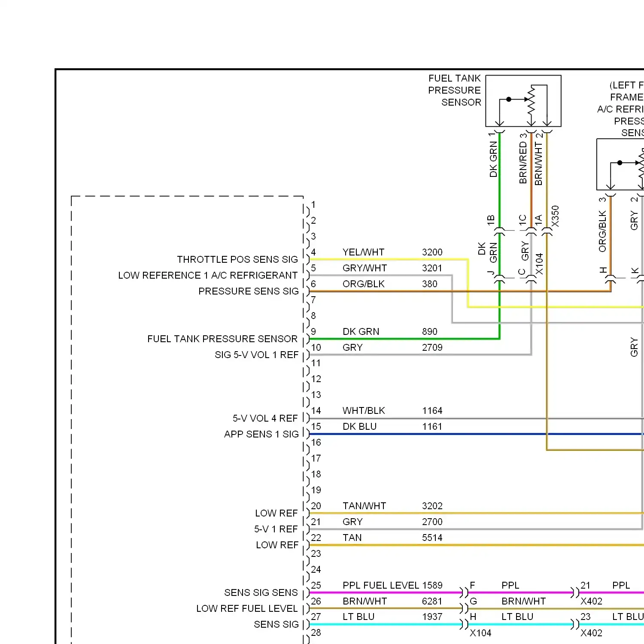644x644 pixels.
Task: Click the GRY wire label on pin 21
Action: coord(352,522)
